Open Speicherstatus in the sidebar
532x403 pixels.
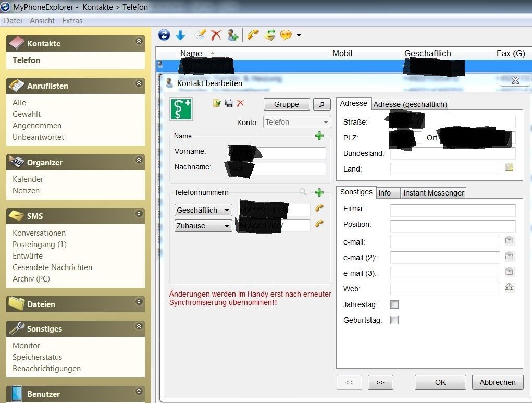[38, 357]
